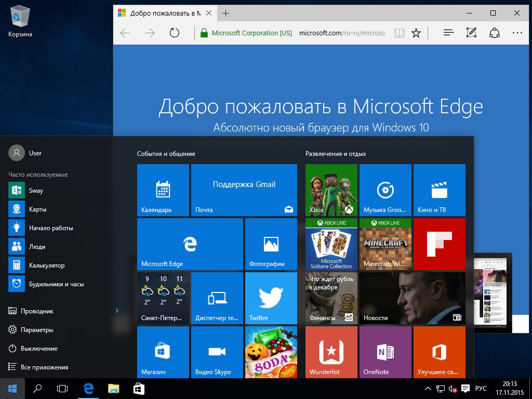Open Edge More actions menu
The width and height of the screenshot is (532, 399).
517,33
